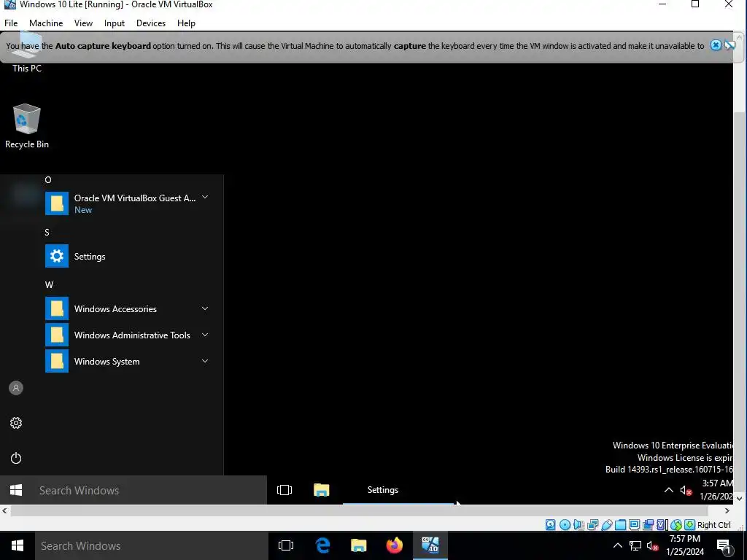Jump to letter O section in Start list
Image resolution: width=747 pixels, height=560 pixels.
[x=47, y=179]
